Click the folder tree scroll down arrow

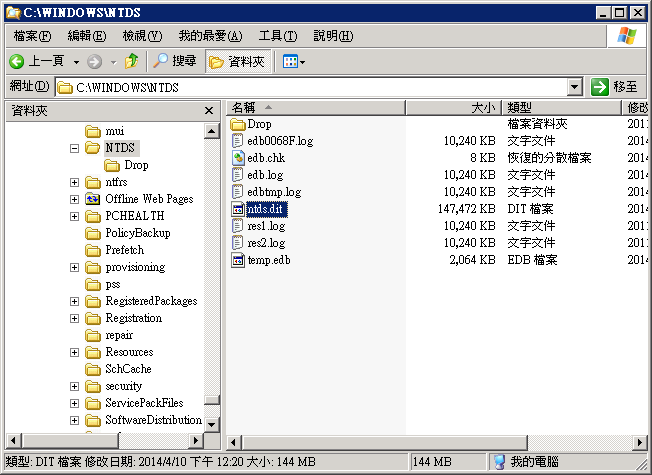pos(212,425)
